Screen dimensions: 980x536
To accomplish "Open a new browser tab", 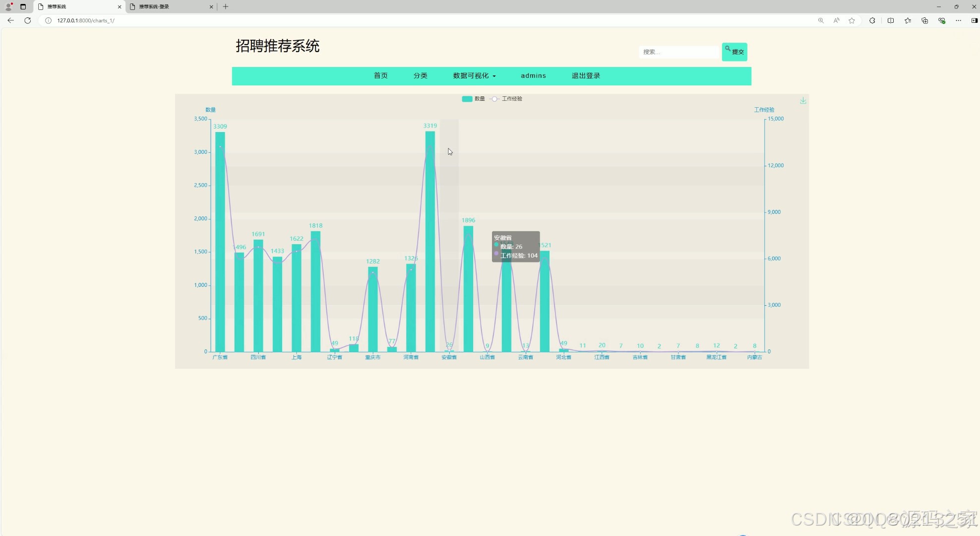I will click(226, 6).
